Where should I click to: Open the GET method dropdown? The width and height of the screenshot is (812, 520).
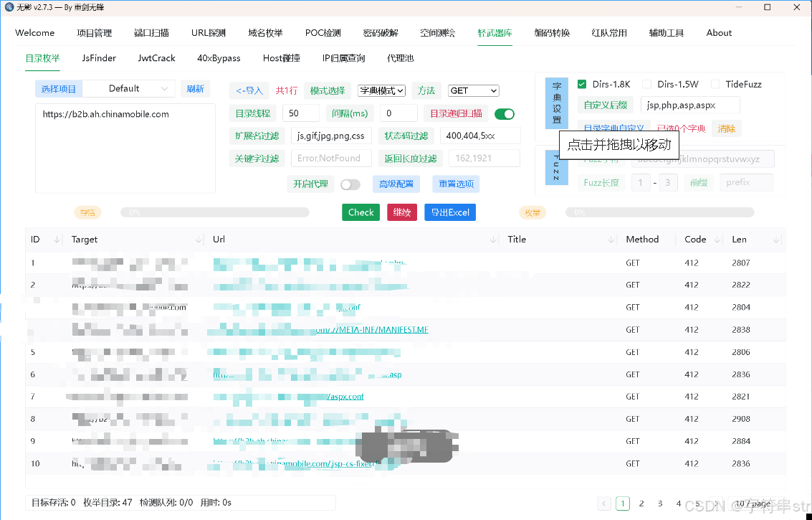coord(473,90)
